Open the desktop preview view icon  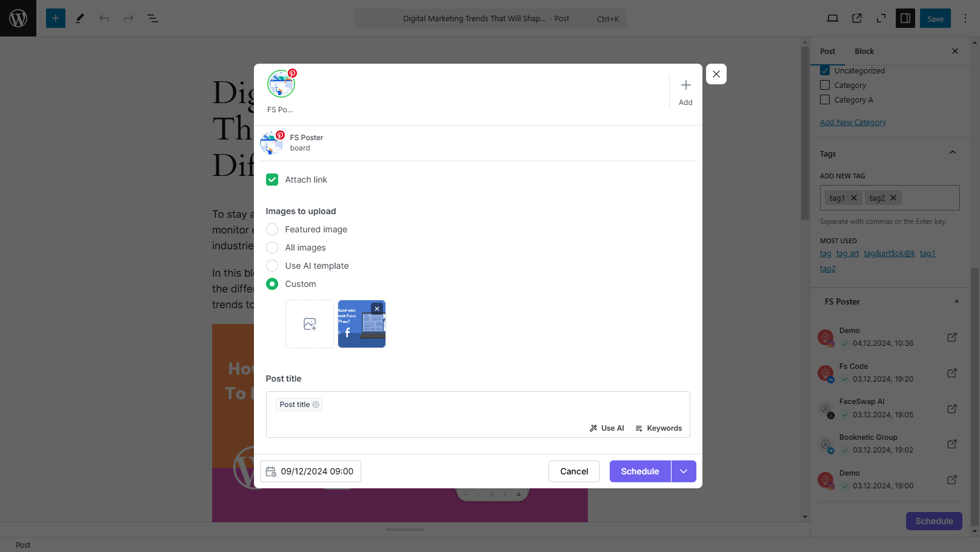tap(833, 18)
